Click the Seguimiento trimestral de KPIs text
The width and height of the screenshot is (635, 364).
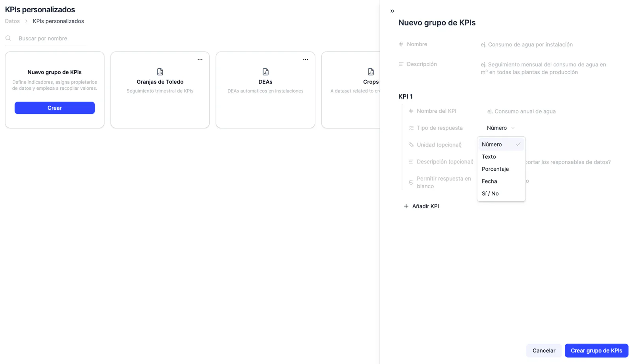pyautogui.click(x=160, y=91)
